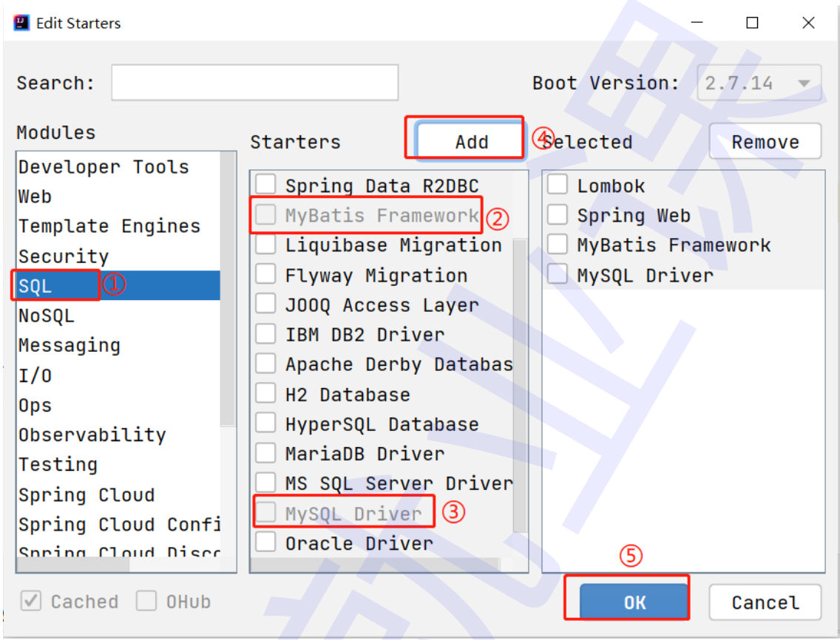Screen dimensions: 840x640
Task: Select the I/O module
Action: [x=118, y=375]
